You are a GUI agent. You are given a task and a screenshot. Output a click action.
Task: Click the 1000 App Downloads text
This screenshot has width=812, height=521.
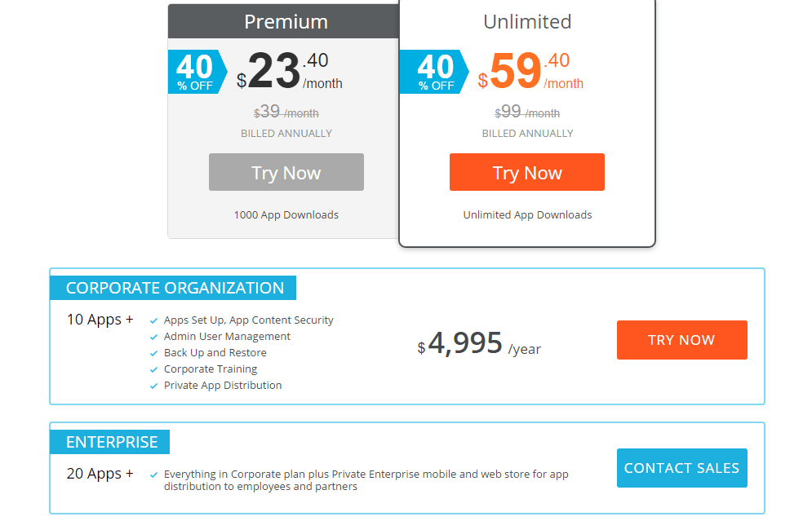click(286, 215)
